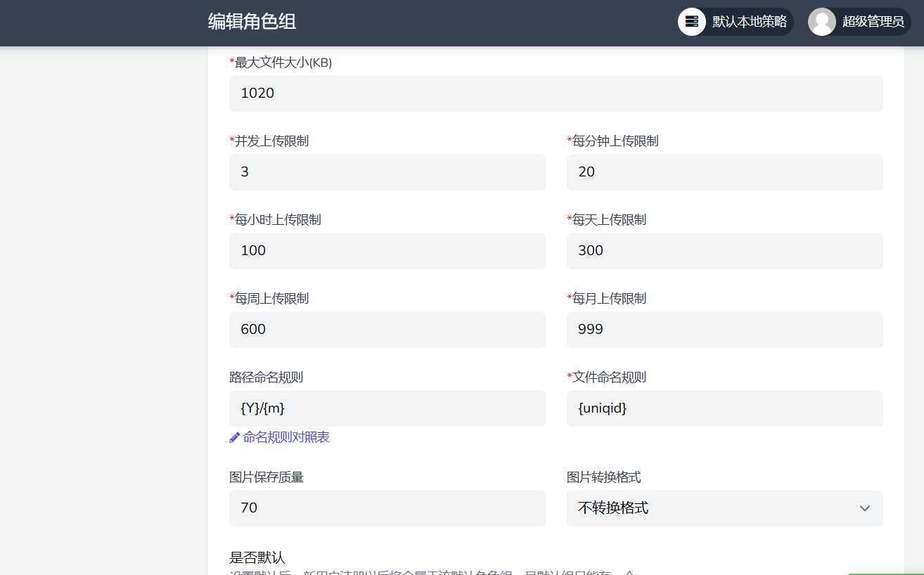Click the storage strategy server icon
The height and width of the screenshot is (575, 924).
click(692, 22)
